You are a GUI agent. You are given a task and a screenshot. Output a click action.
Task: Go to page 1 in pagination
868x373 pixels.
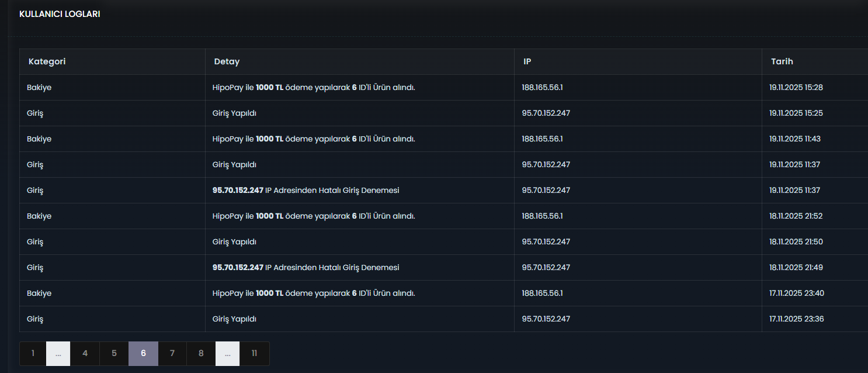click(x=33, y=354)
